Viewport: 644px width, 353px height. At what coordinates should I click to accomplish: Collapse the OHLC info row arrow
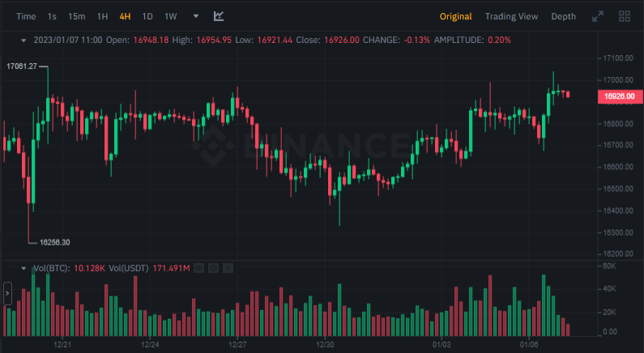pos(24,40)
